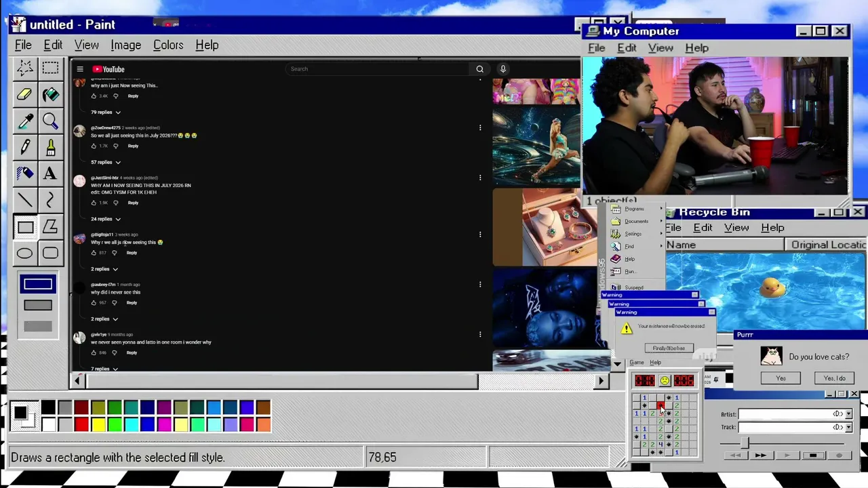Start YouTube voice search with the microphone
This screenshot has height=488, width=868.
[x=503, y=69]
